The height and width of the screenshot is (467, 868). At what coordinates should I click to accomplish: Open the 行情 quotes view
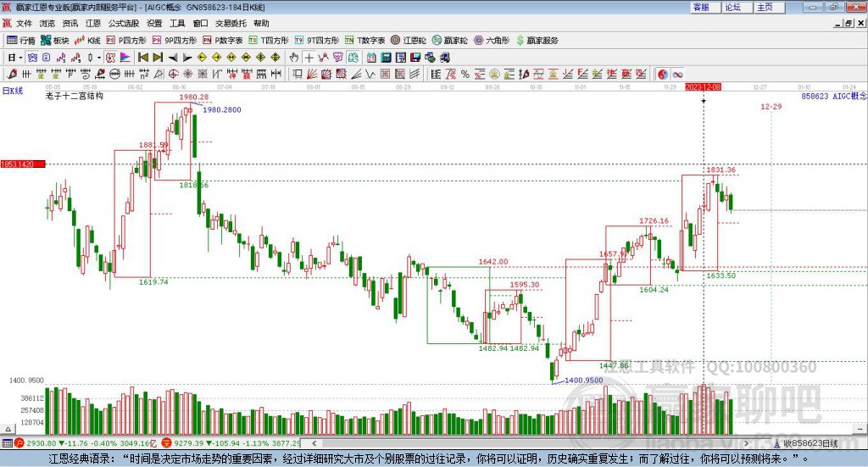[21, 41]
